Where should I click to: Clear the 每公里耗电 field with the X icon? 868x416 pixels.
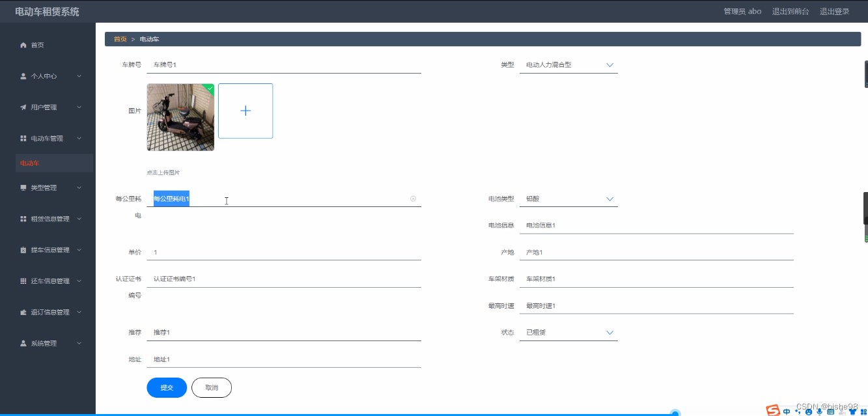click(x=413, y=199)
